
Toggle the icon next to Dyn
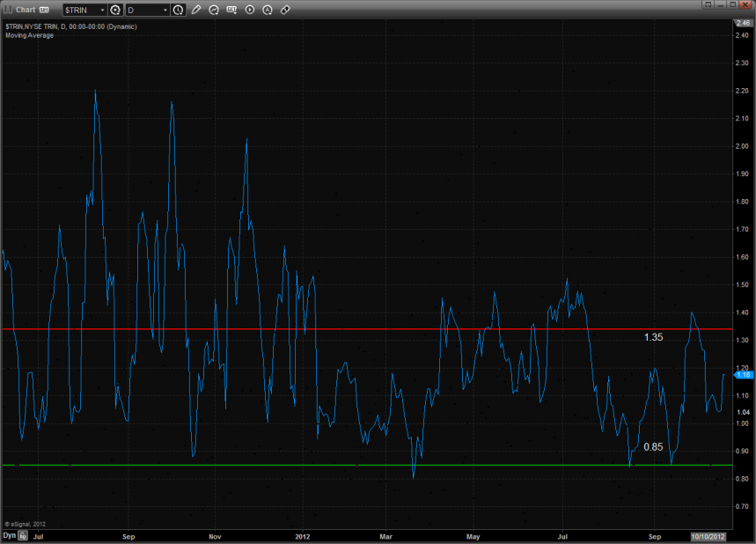(x=23, y=535)
